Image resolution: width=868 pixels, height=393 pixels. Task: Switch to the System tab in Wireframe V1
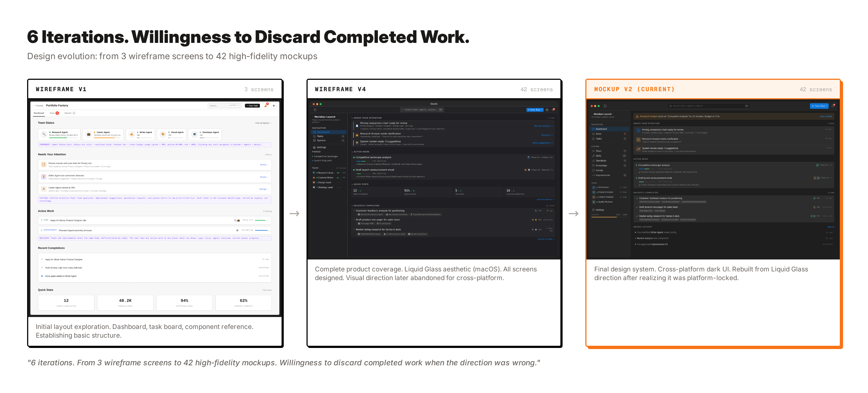click(70, 113)
